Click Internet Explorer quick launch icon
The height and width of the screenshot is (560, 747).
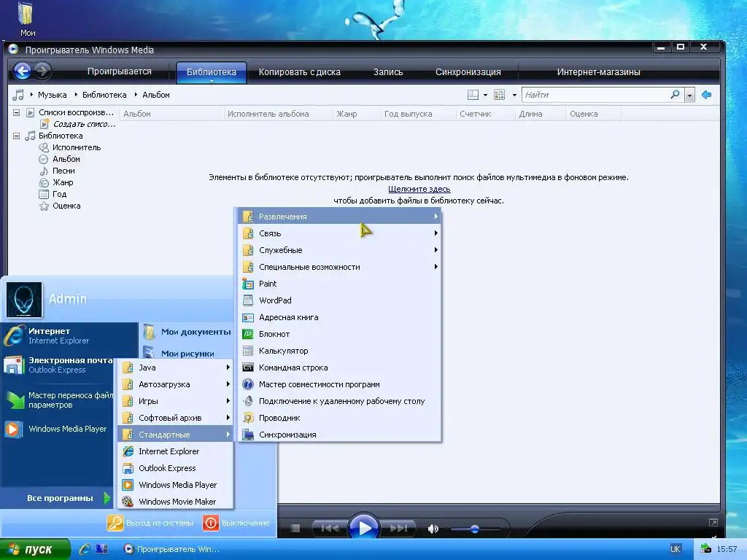pyautogui.click(x=85, y=549)
